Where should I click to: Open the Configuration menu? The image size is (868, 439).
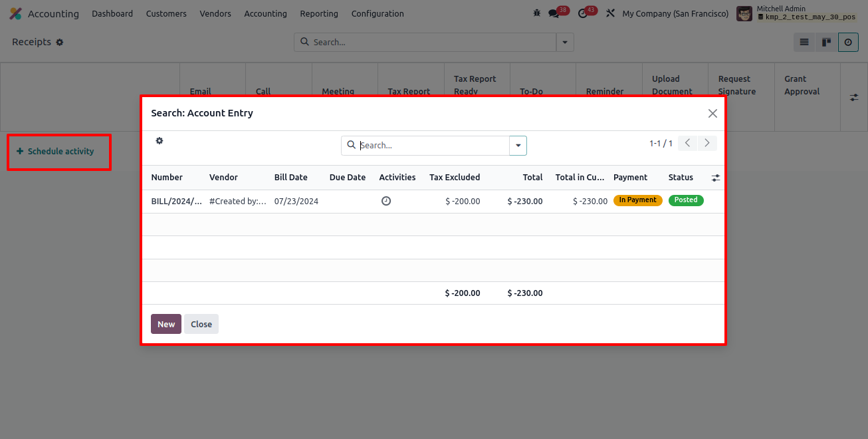tap(378, 13)
